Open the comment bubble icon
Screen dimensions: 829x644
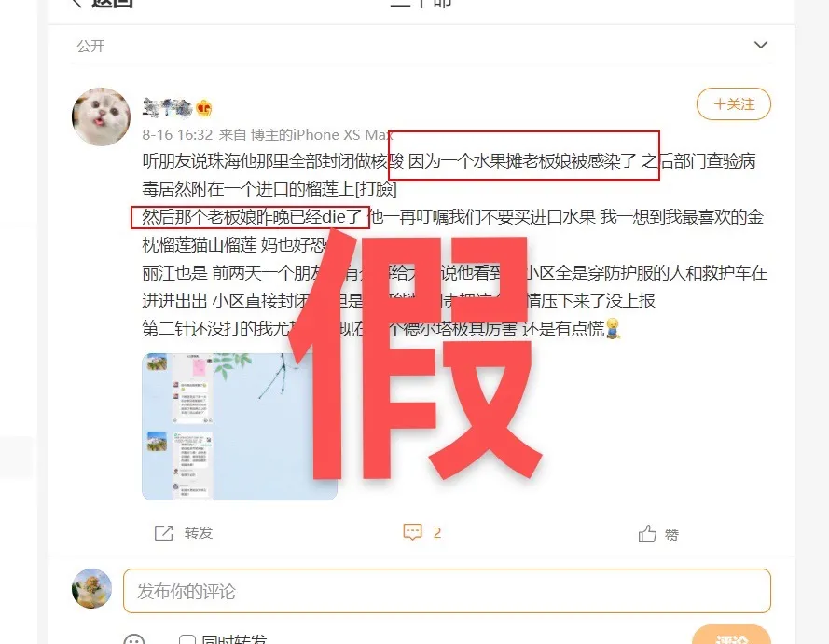coord(412,532)
